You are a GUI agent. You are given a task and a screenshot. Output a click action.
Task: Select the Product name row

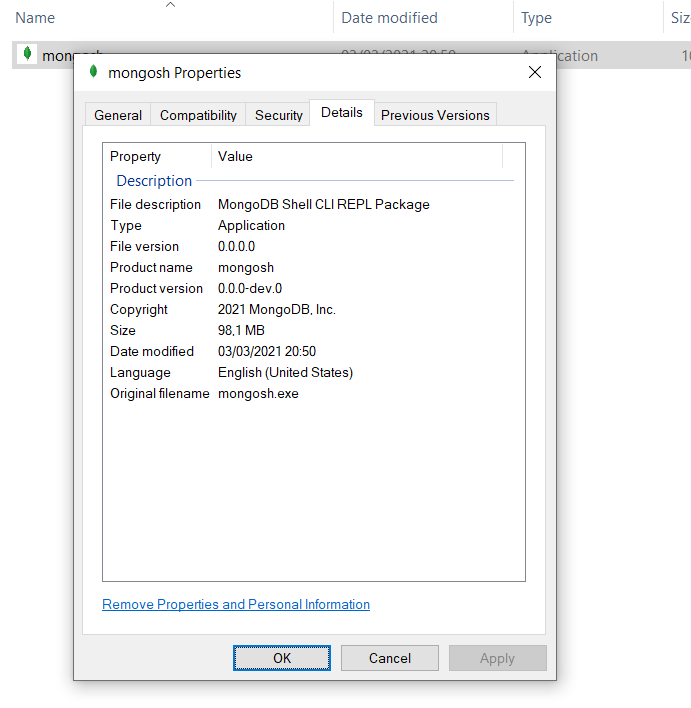(312, 267)
